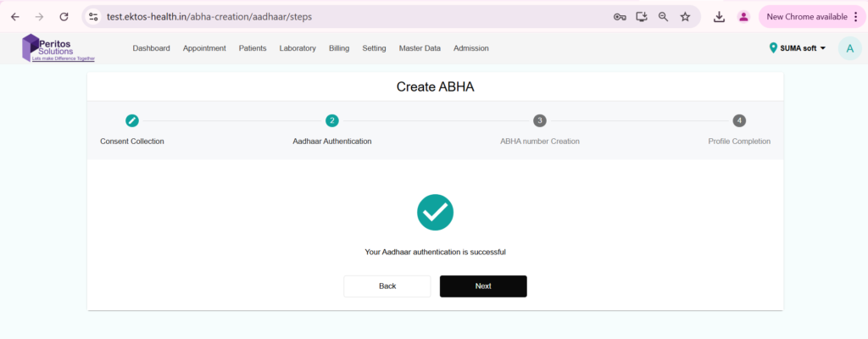Click the Back button

point(387,286)
